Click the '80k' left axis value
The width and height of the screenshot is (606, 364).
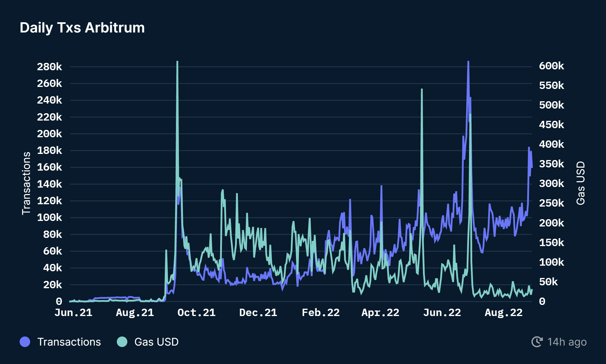(x=53, y=234)
